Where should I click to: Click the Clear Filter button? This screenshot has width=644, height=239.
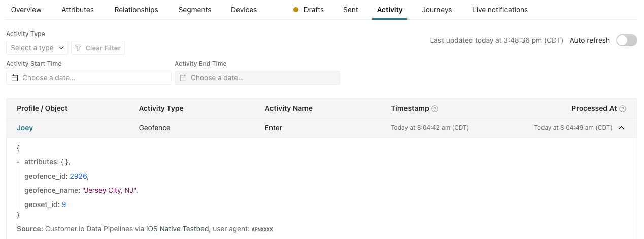(98, 48)
